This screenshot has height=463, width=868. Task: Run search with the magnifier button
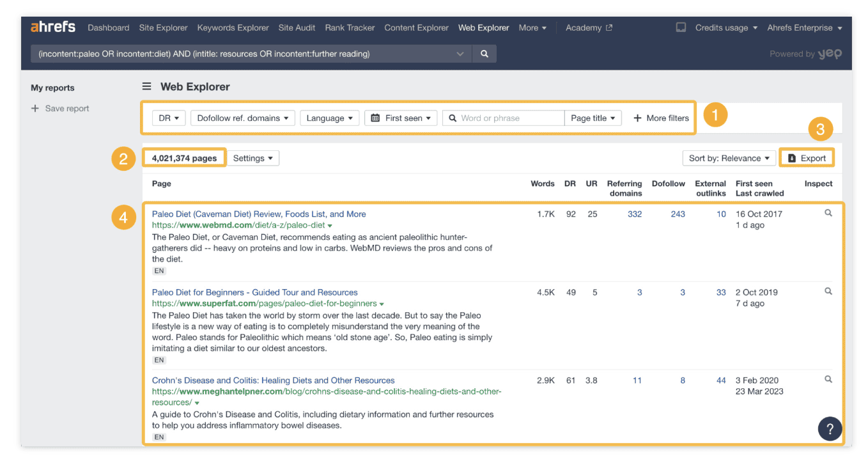point(484,54)
